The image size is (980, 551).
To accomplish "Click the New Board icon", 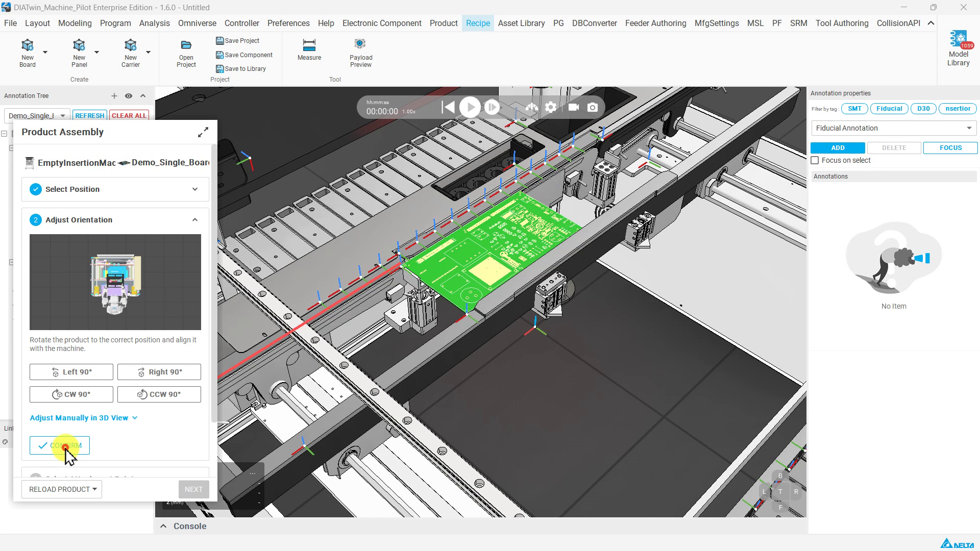I will (x=28, y=45).
